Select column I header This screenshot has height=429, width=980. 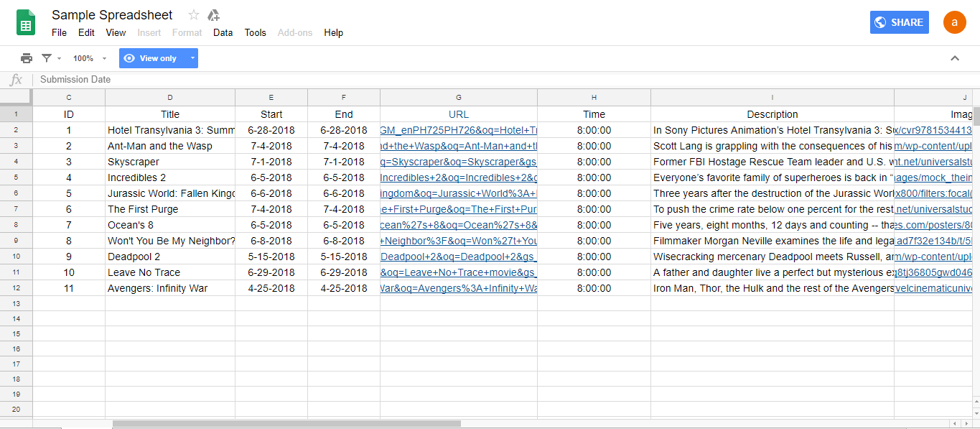click(773, 97)
